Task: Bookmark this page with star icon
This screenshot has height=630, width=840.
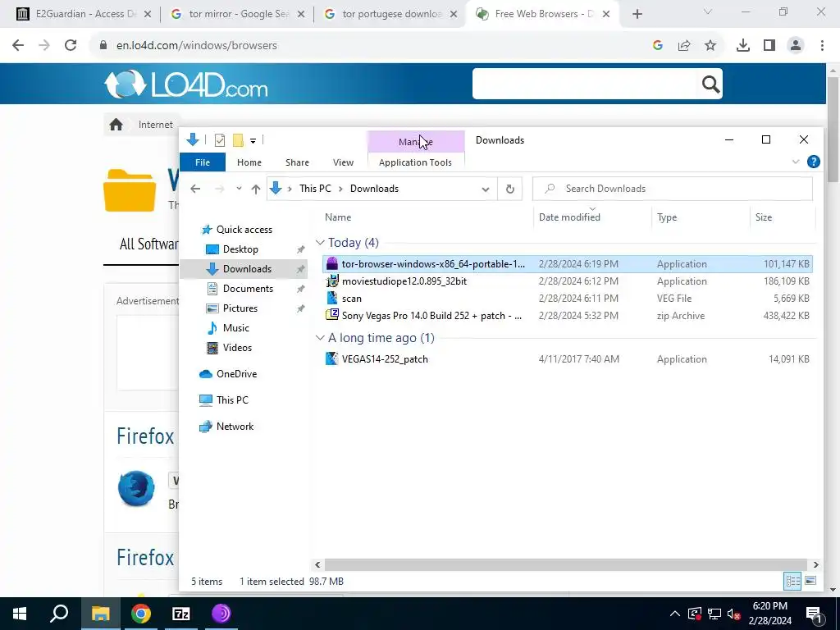Action: coord(710,46)
